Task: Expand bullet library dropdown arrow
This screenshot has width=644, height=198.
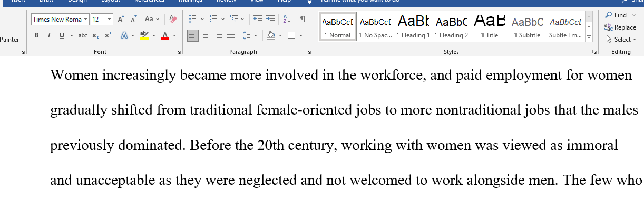Action: (x=202, y=20)
